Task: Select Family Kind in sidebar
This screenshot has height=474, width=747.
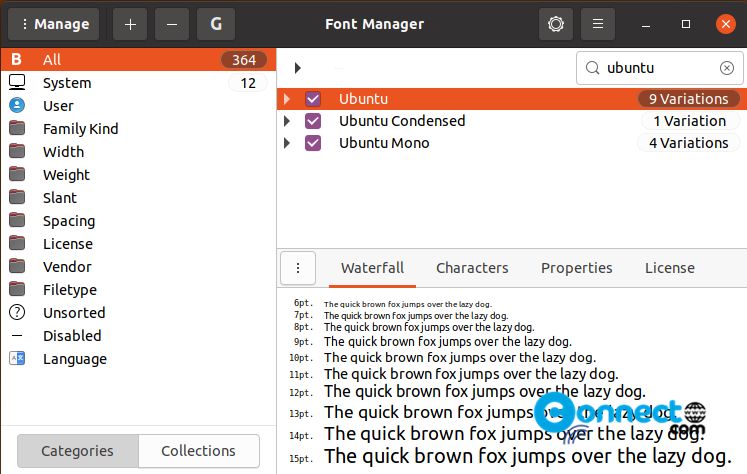Action: (81, 129)
